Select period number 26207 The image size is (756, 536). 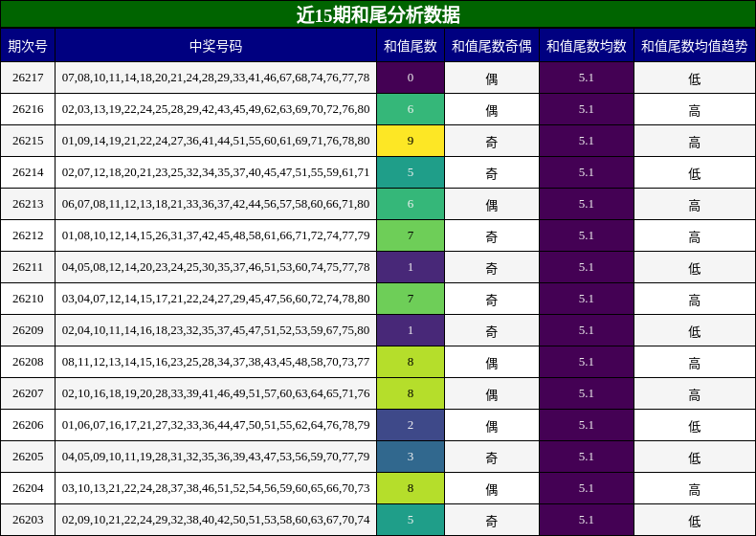(x=28, y=393)
